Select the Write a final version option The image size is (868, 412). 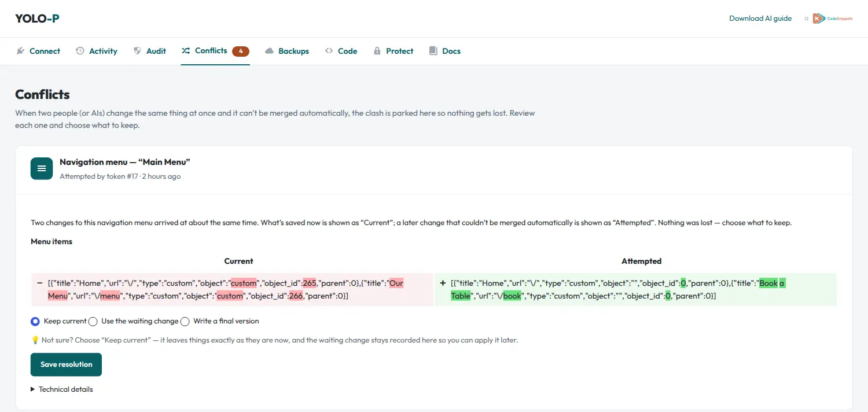[x=185, y=321]
